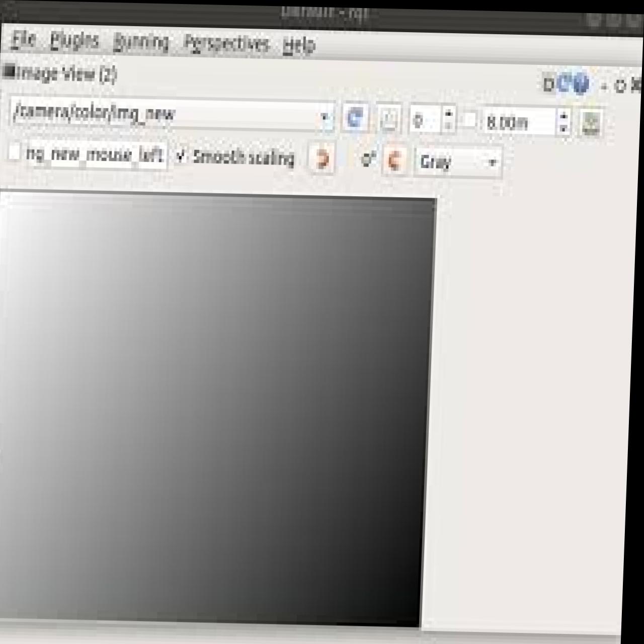
Task: Rotate the image right
Action: pos(394,161)
